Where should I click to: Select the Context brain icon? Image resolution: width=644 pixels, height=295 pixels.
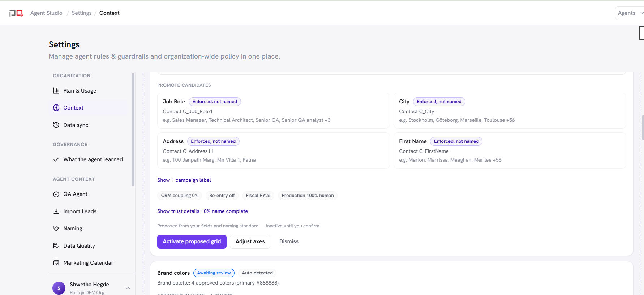pyautogui.click(x=56, y=108)
